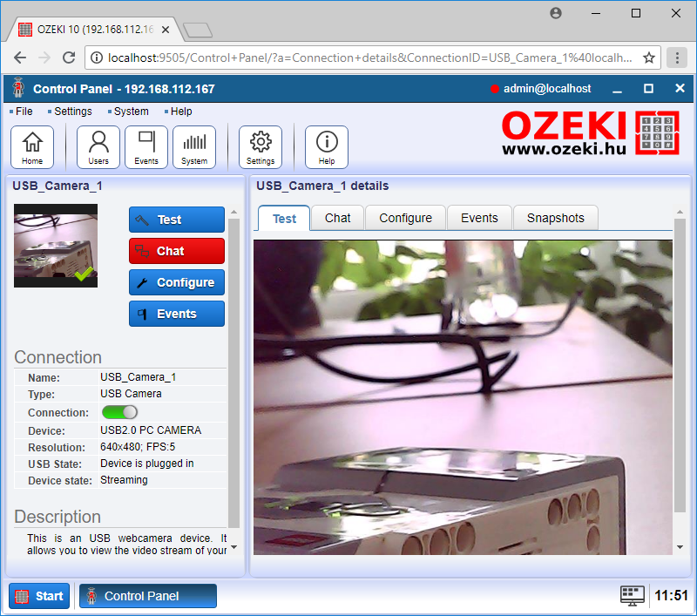Reload the browser page

coord(69,58)
